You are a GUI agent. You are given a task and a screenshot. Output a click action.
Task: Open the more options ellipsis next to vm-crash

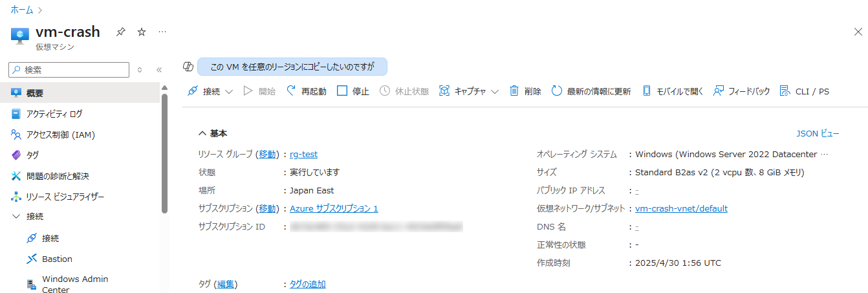[x=162, y=32]
